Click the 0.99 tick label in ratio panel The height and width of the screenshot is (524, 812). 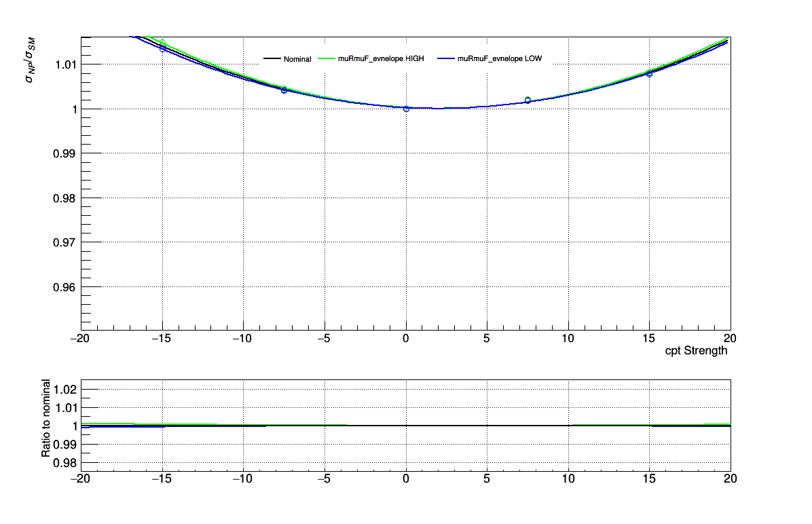(66, 445)
